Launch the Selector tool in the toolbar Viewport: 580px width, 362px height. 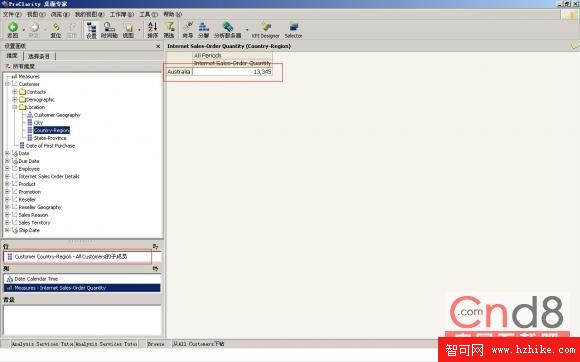[x=293, y=30]
